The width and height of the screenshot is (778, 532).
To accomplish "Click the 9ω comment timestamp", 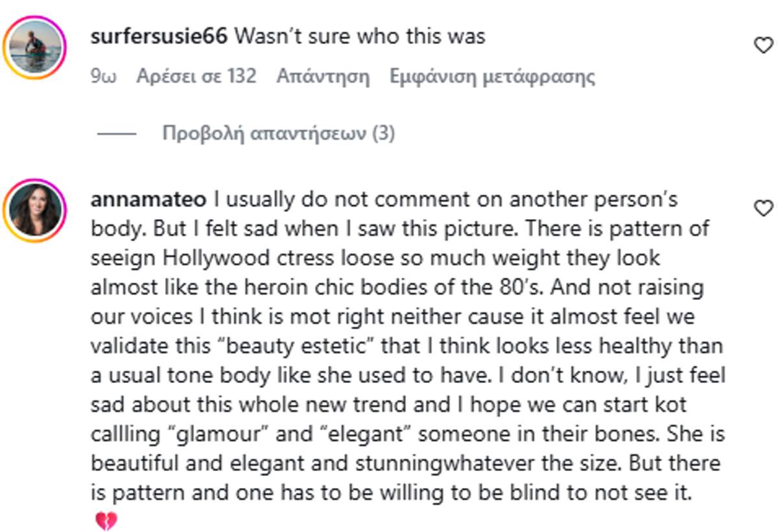I will coord(104,76).
